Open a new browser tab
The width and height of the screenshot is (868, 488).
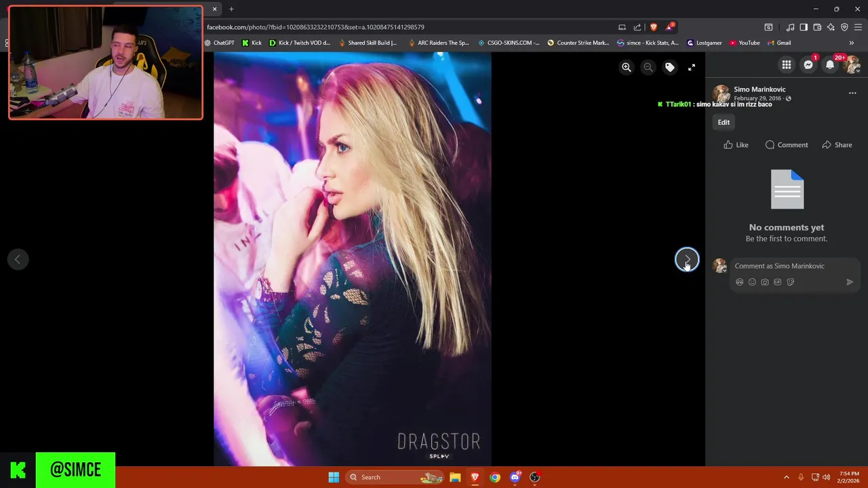(231, 9)
